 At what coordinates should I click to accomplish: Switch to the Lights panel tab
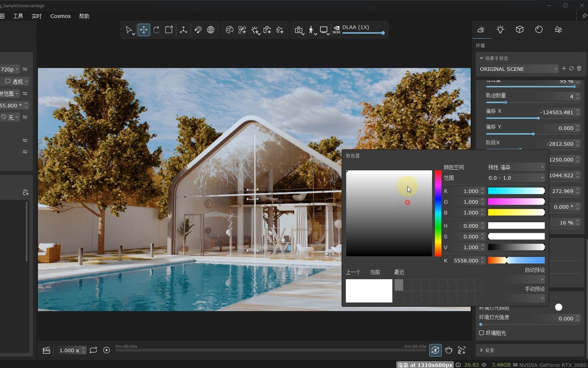coord(500,30)
